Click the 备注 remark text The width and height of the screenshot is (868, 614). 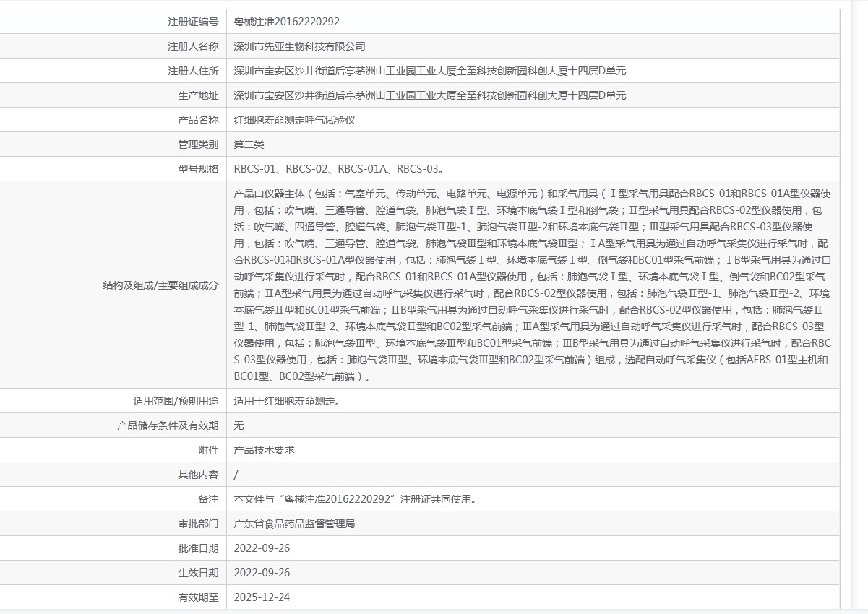tap(355, 499)
